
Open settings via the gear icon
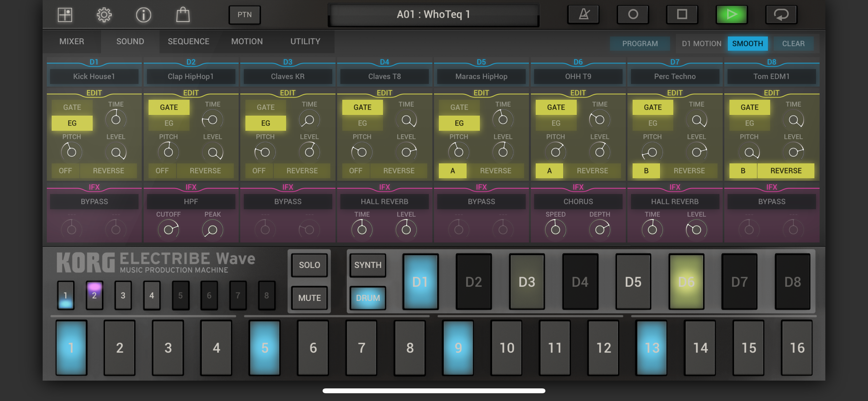click(x=104, y=15)
